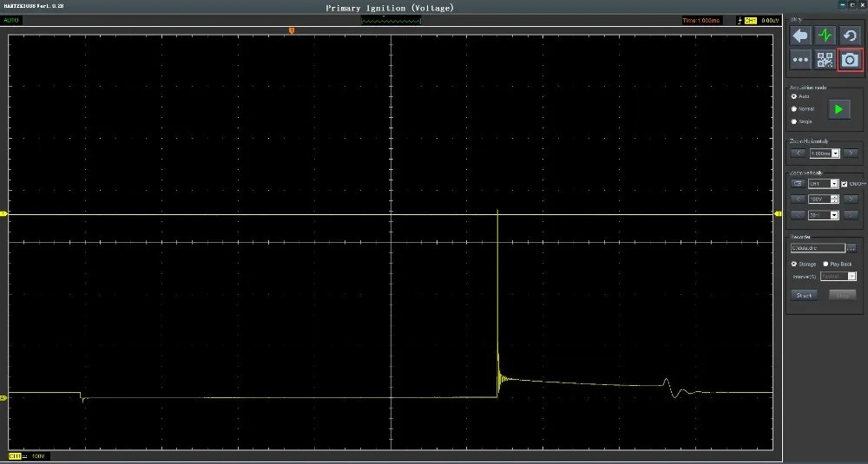Click the QR code icon

tap(825, 60)
